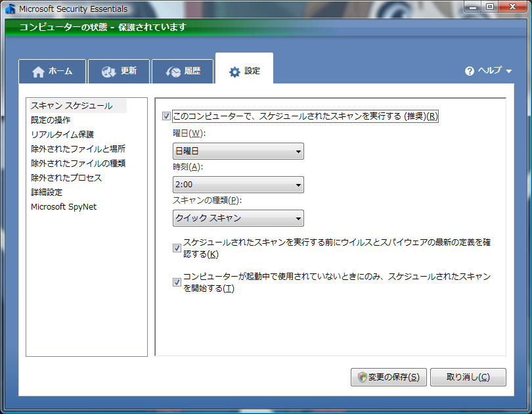
Task: Close the Security Essentials window
Action: (513, 7)
